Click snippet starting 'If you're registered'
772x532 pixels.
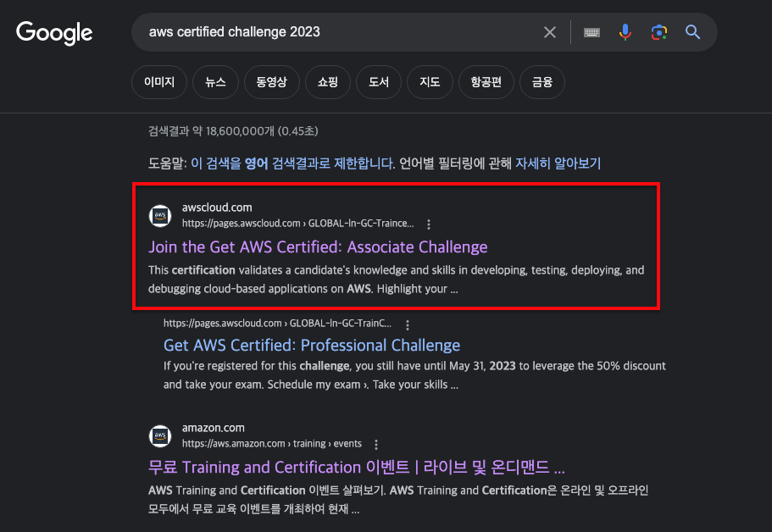(x=414, y=375)
